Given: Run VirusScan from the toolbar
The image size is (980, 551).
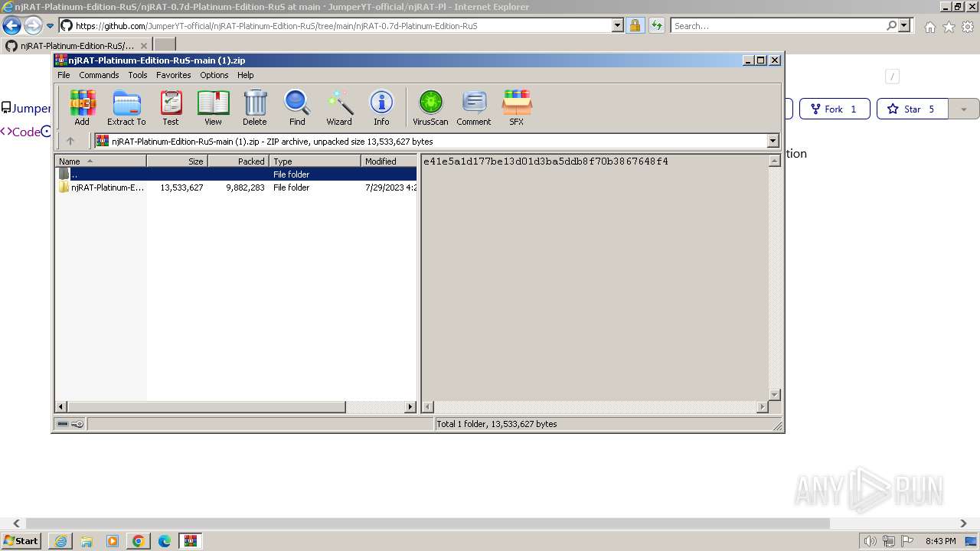Looking at the screenshot, I should (430, 107).
